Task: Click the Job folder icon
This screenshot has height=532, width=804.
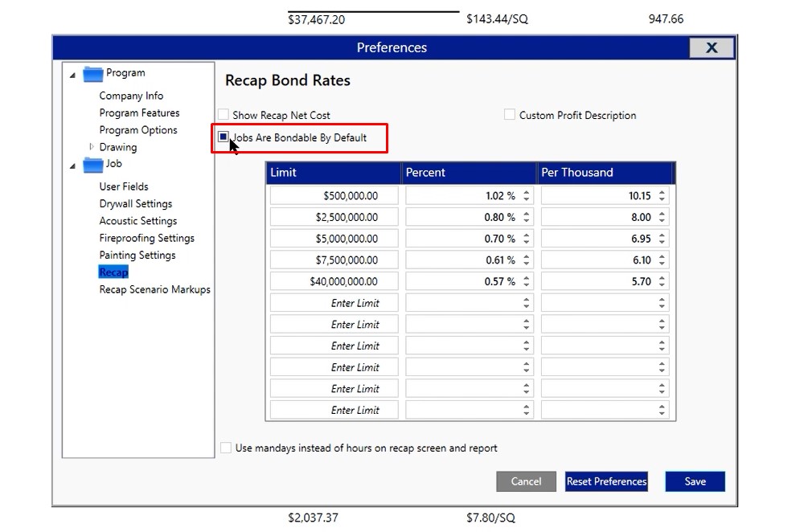Action: coord(93,165)
